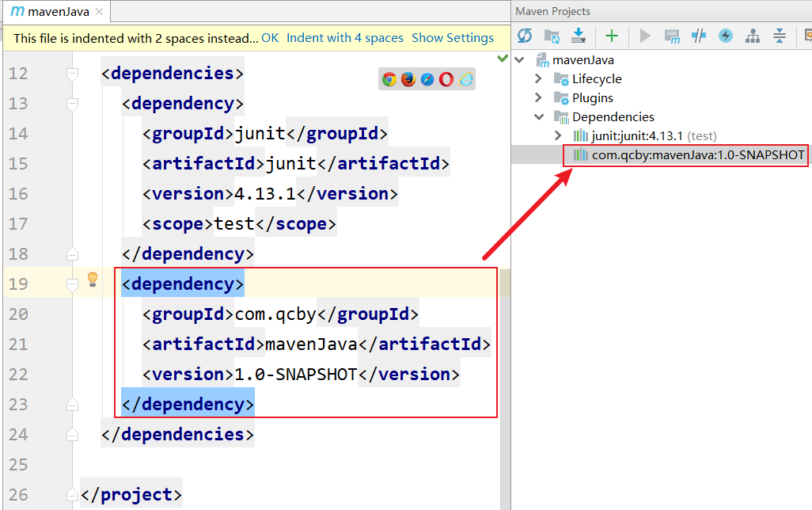
Task: Select the Dependencies tree item
Action: pos(613,117)
